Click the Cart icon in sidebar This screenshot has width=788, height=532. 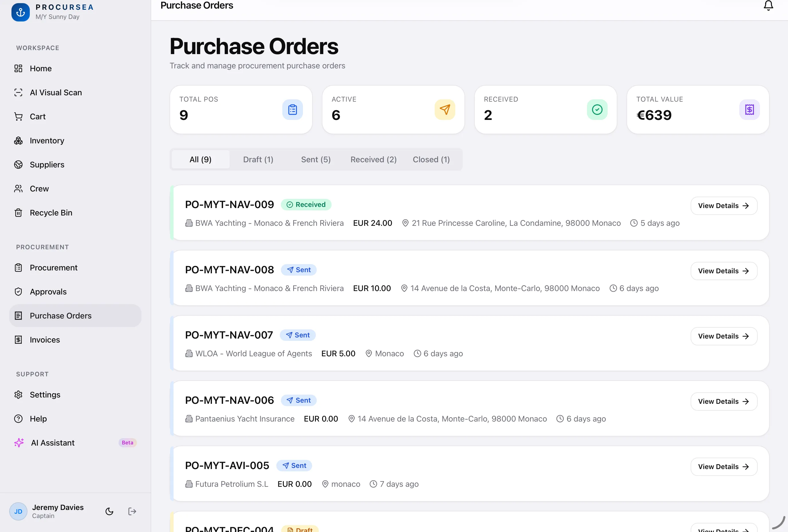(18, 116)
